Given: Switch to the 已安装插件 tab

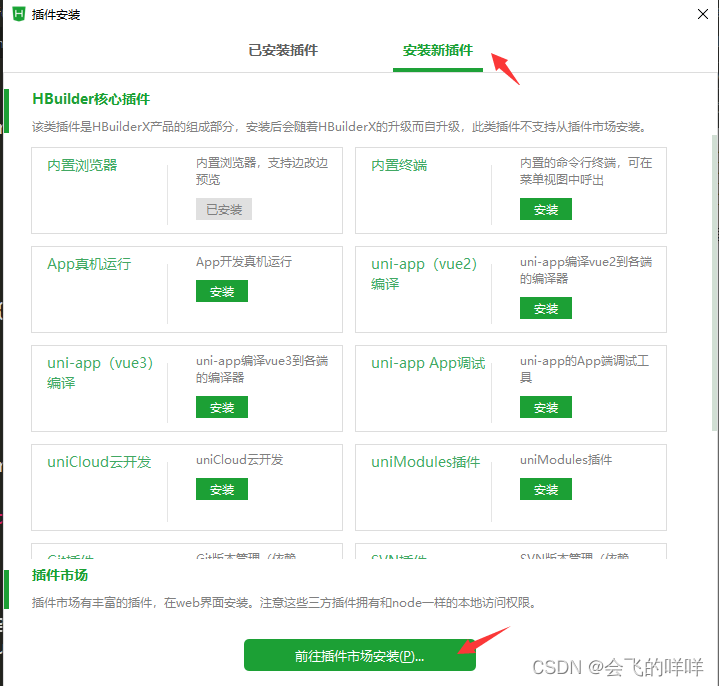Looking at the screenshot, I should point(283,50).
